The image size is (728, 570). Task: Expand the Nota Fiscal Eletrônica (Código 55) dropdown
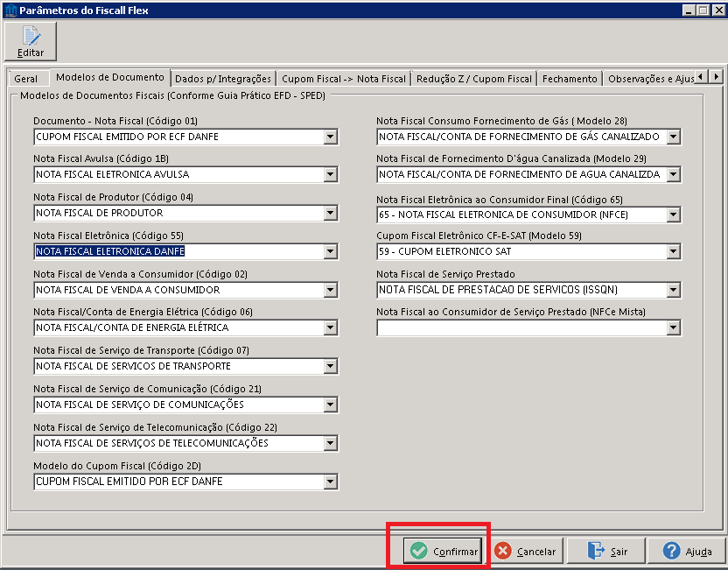[x=330, y=251]
